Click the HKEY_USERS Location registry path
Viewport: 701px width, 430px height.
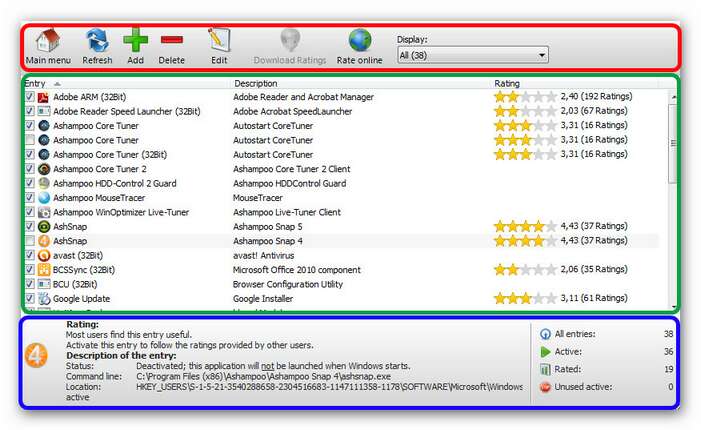click(329, 387)
